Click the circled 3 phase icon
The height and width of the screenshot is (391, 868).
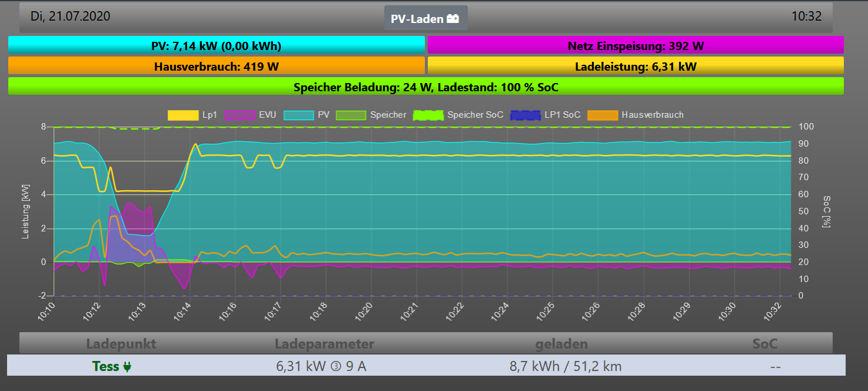[x=336, y=366]
